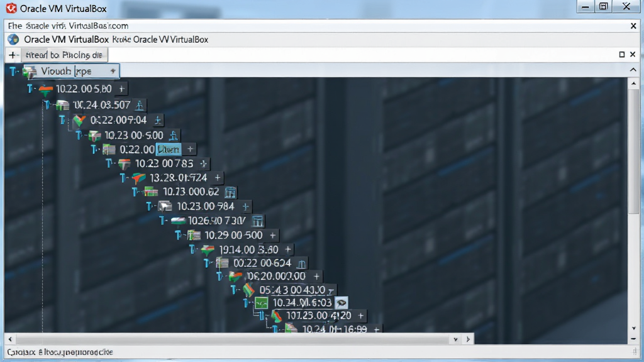This screenshot has width=644, height=362.
Task: Open the dropdown arrow on Viouah Ixpe
Action: (x=113, y=72)
